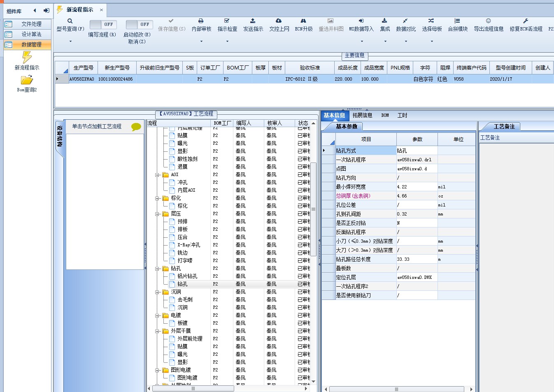Click the 设计算法 panel icon
This screenshot has width=554, height=392.
click(x=8, y=35)
